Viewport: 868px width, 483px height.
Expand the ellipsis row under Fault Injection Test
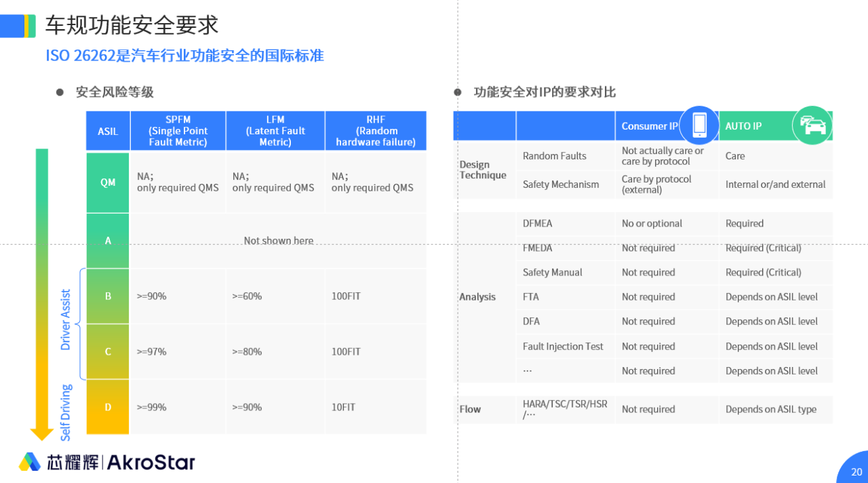[x=528, y=370]
